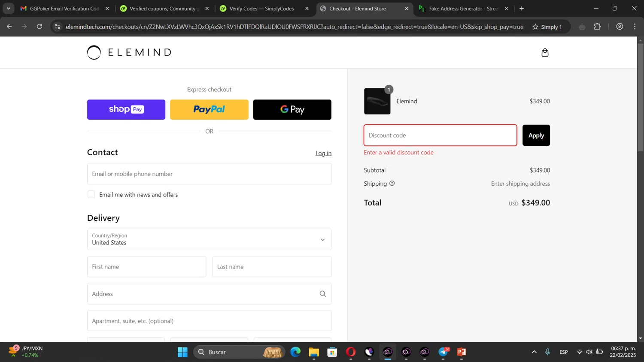Open Opera browser from the taskbar

click(x=351, y=352)
